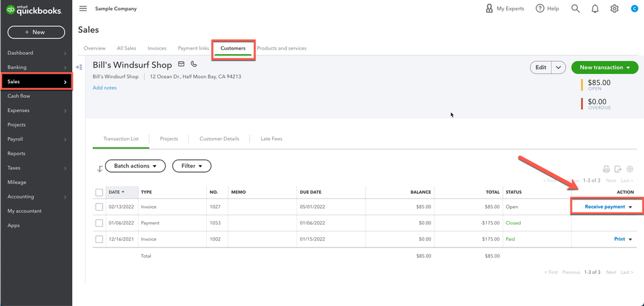The width and height of the screenshot is (644, 306).
Task: Expand the Print action arrow for invoice 1002
Action: click(x=630, y=239)
